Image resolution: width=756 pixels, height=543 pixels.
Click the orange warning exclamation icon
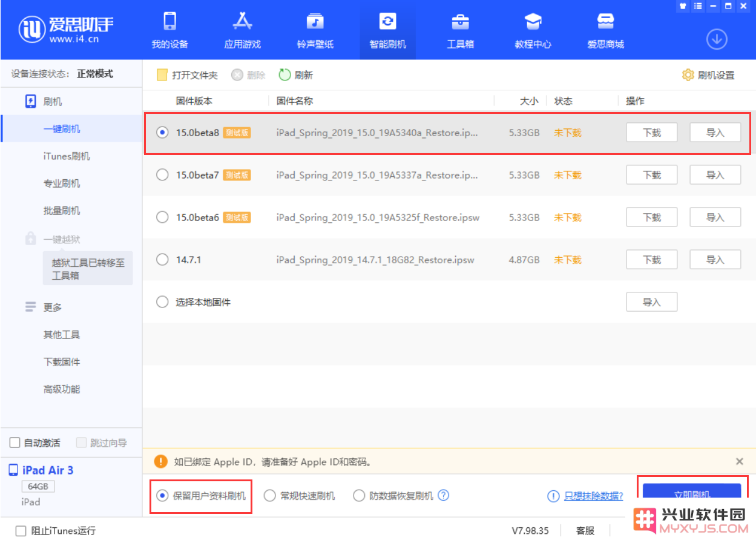[x=160, y=461]
